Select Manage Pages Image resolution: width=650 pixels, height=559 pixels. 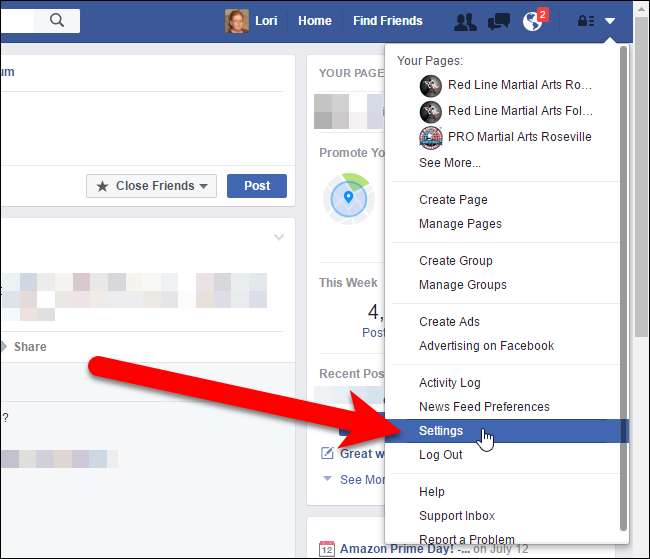point(460,224)
